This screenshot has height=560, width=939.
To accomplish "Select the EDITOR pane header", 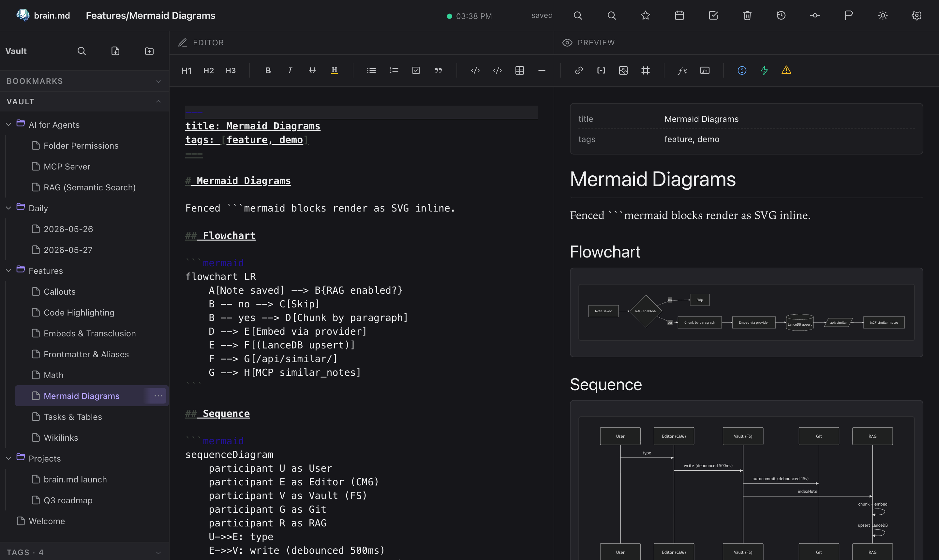I will (201, 43).
